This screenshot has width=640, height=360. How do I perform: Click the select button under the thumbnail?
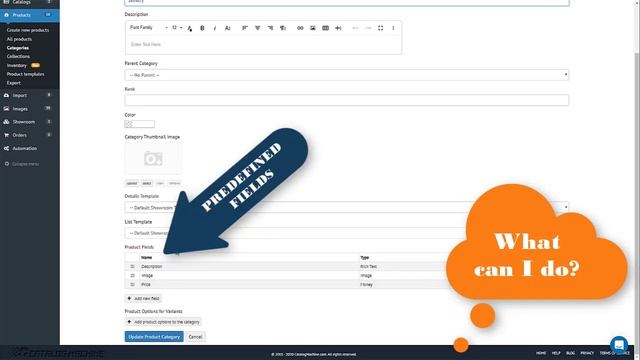(x=147, y=183)
